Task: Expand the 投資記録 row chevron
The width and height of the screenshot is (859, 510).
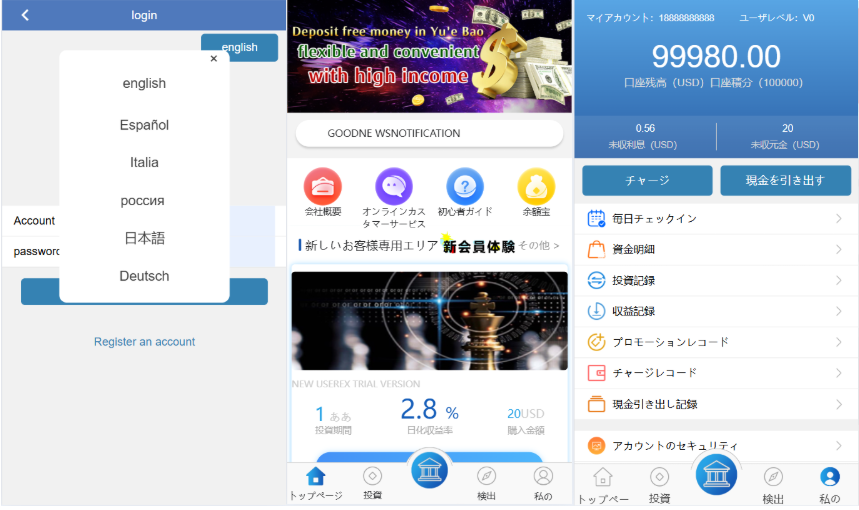Action: tap(838, 280)
